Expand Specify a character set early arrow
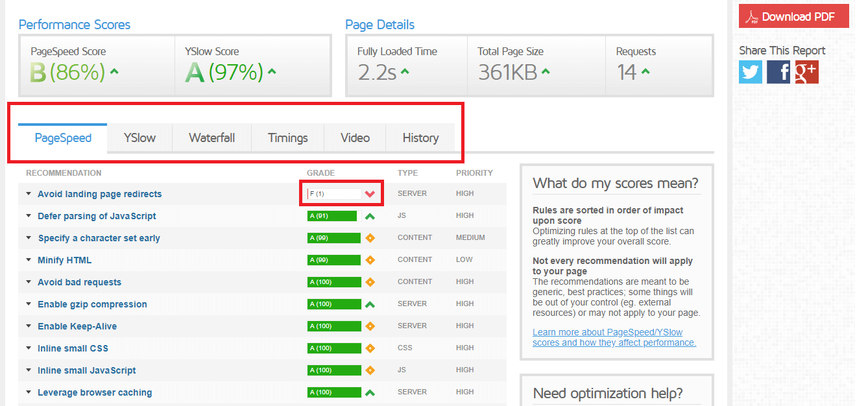Image resolution: width=868 pixels, height=406 pixels. [x=29, y=238]
